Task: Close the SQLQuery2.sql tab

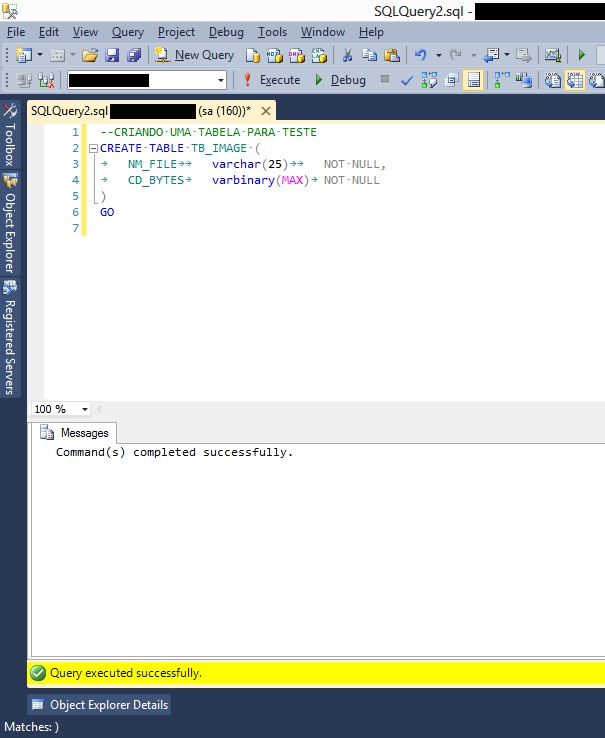Action: [266, 111]
